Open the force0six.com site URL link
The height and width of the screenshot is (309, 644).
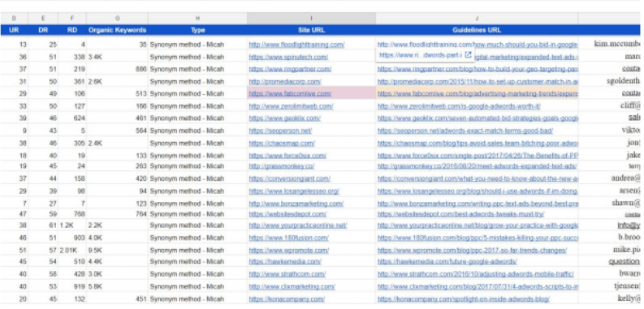click(x=287, y=156)
